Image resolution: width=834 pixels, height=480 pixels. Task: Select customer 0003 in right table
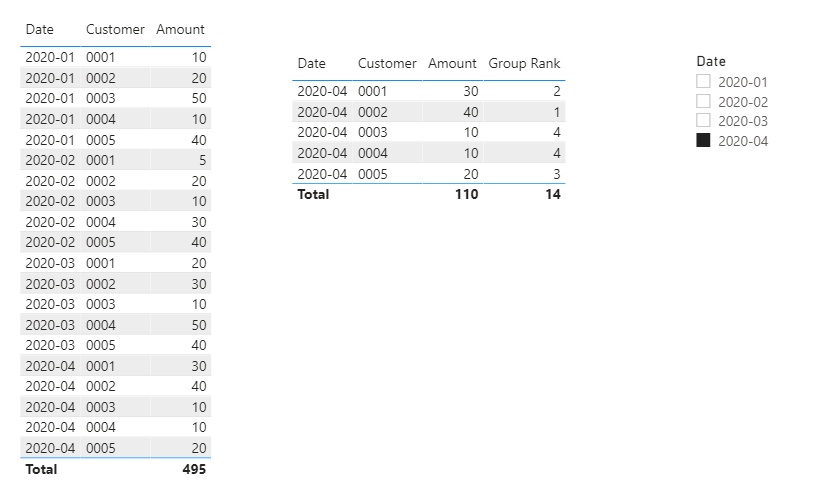(x=373, y=132)
